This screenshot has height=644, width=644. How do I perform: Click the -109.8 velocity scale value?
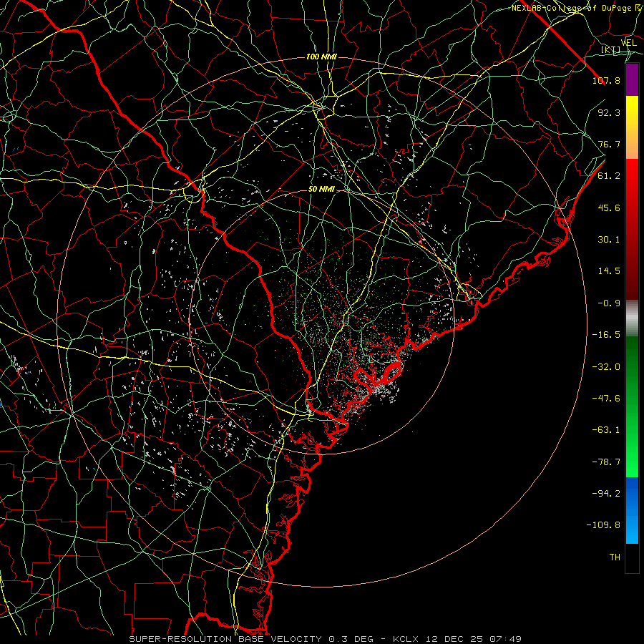pos(603,525)
